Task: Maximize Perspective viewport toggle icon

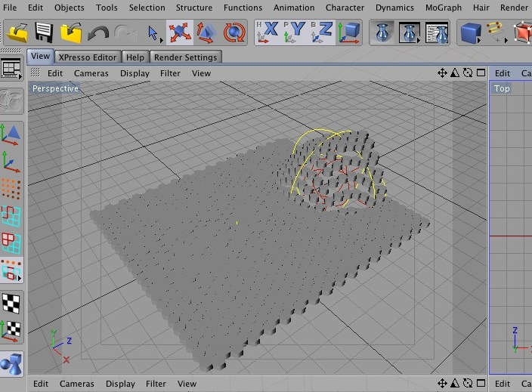Action: (x=481, y=73)
